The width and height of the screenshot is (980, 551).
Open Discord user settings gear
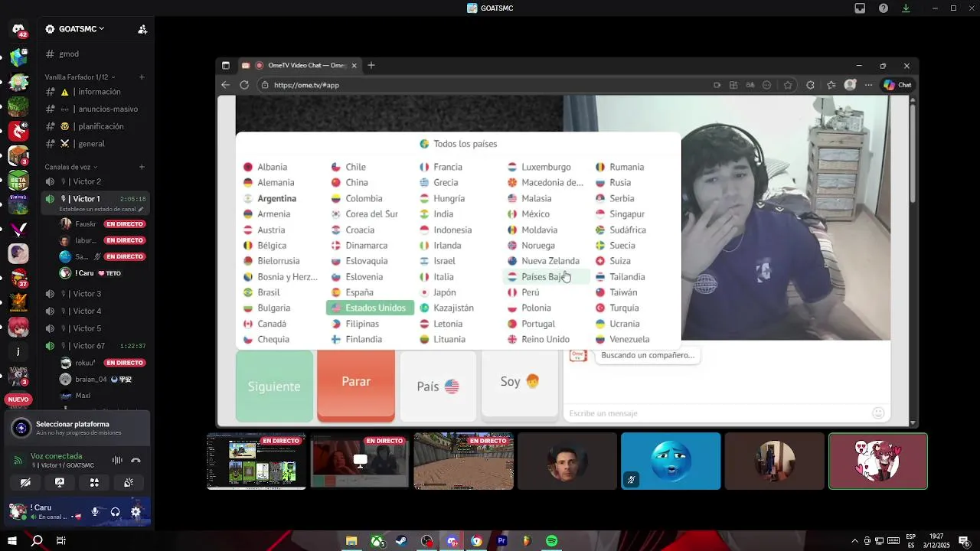[136, 512]
